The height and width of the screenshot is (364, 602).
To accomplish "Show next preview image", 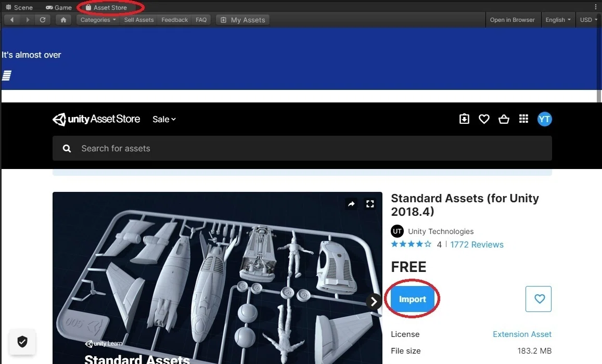I will click(x=374, y=302).
